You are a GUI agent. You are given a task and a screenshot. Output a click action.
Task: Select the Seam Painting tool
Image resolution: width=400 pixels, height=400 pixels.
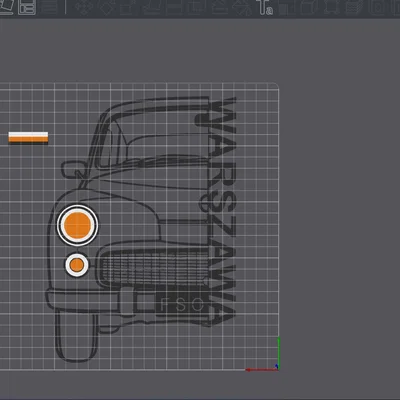pyautogui.click(x=241, y=7)
